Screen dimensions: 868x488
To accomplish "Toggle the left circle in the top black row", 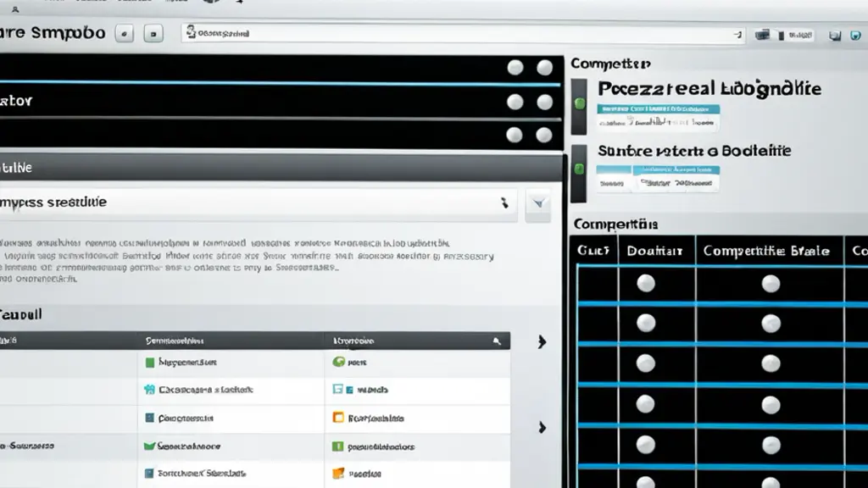I will click(x=515, y=68).
